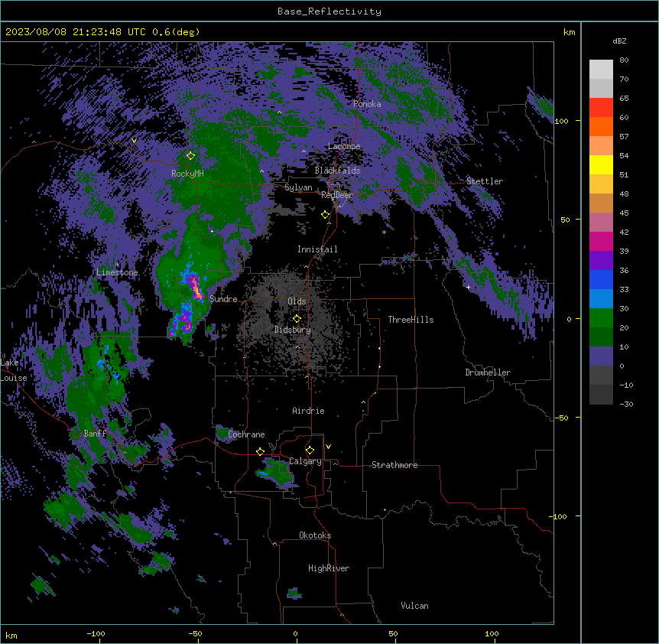Viewport: 659px width, 644px height.
Task: Click the Innisfail city label
Action: coord(317,249)
